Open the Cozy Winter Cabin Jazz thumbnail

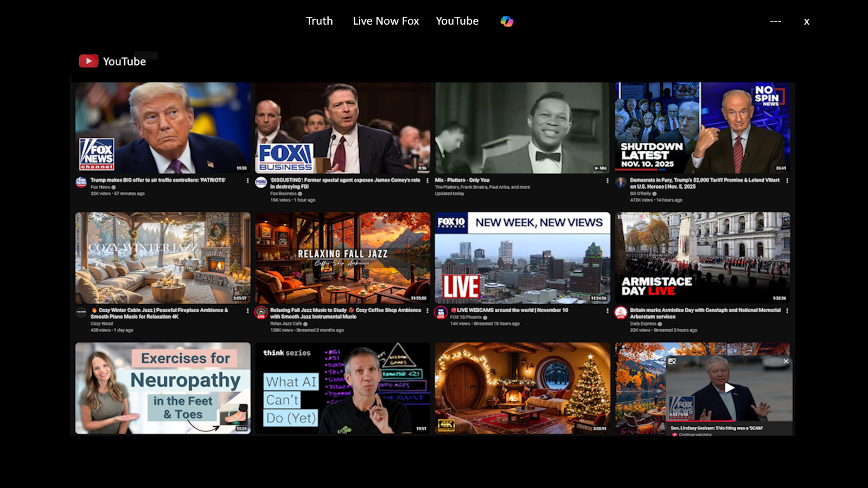(x=162, y=258)
